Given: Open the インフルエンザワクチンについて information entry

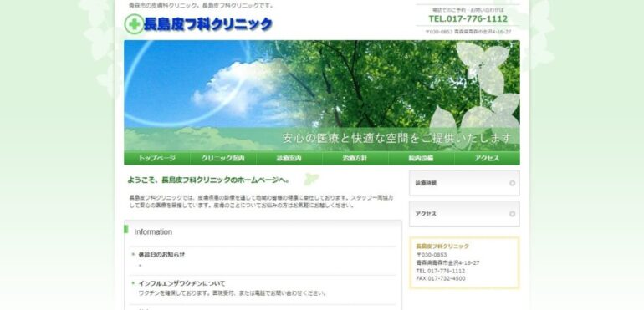Looking at the screenshot, I should pyautogui.click(x=181, y=283).
